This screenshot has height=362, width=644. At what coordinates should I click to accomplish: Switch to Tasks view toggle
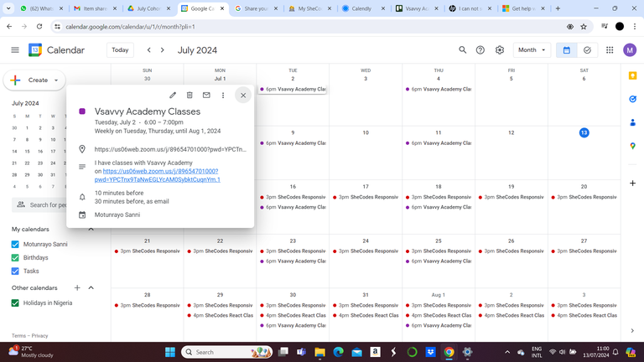point(587,50)
